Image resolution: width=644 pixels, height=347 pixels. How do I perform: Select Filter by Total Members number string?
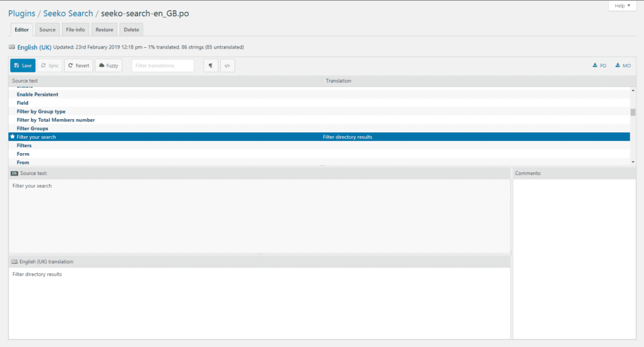[x=319, y=120]
